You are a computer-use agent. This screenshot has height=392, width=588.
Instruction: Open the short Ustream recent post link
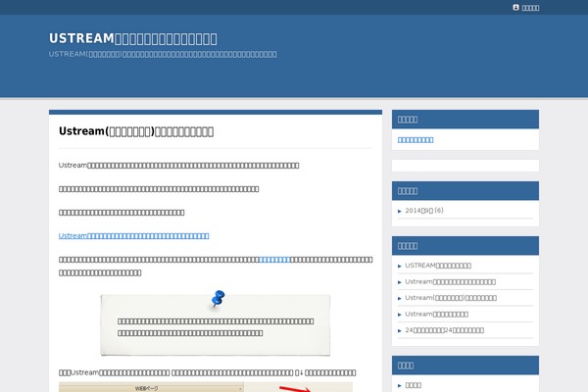[436, 314]
